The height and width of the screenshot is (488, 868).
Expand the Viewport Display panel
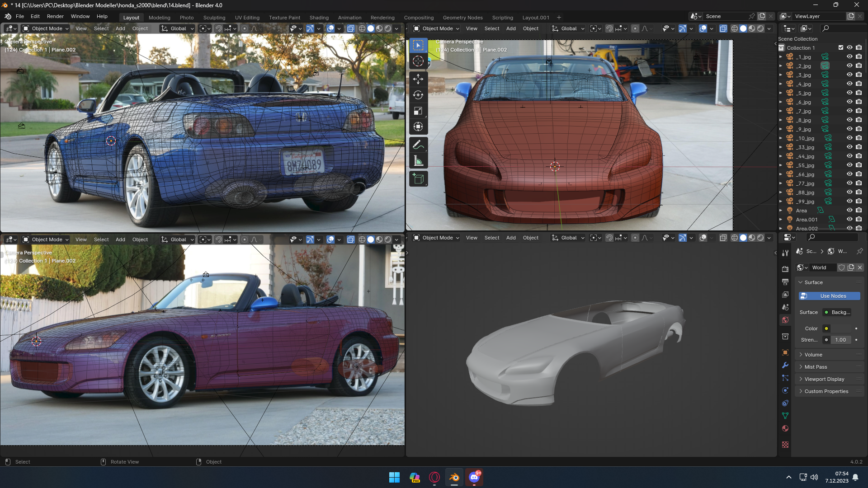pos(824,379)
